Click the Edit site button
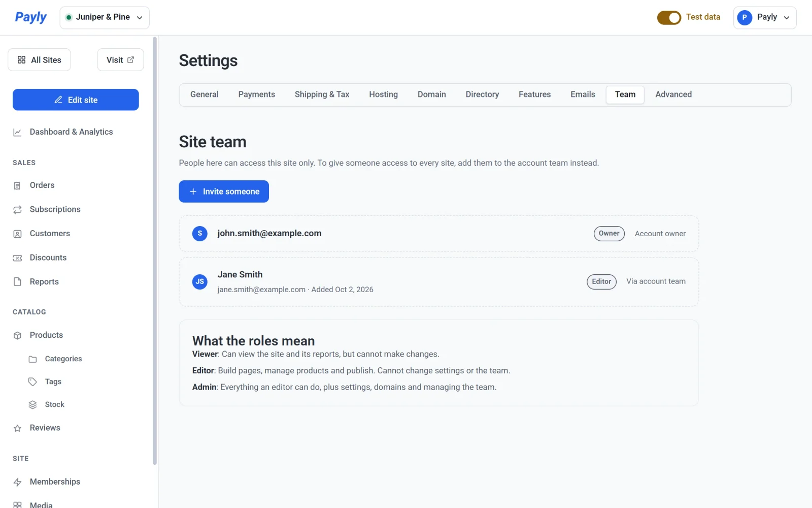 [x=76, y=100]
